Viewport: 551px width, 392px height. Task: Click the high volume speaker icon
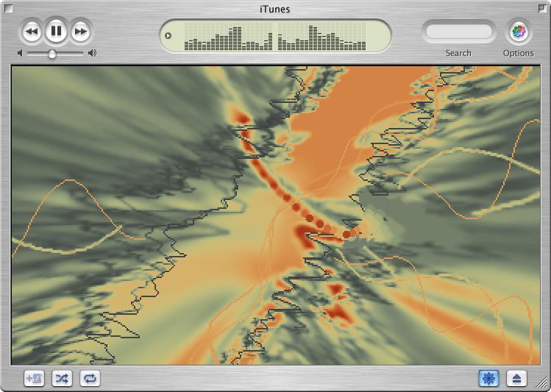[x=93, y=53]
